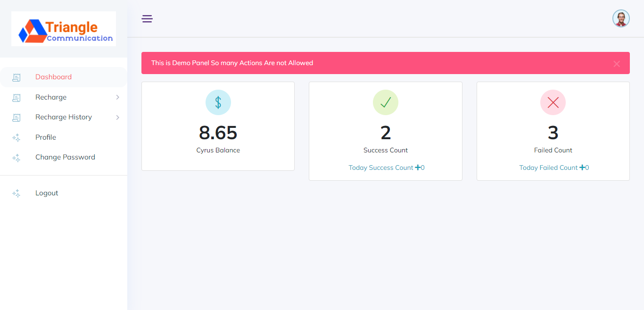The image size is (644, 310).
Task: Click the icon beside Change Password
Action: tap(17, 158)
